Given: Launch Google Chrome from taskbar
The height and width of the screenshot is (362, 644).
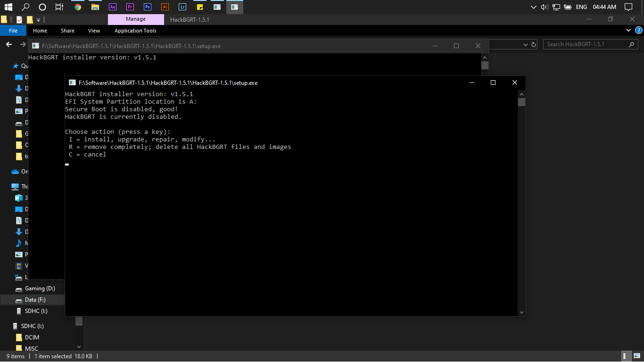Looking at the screenshot, I should [x=78, y=7].
